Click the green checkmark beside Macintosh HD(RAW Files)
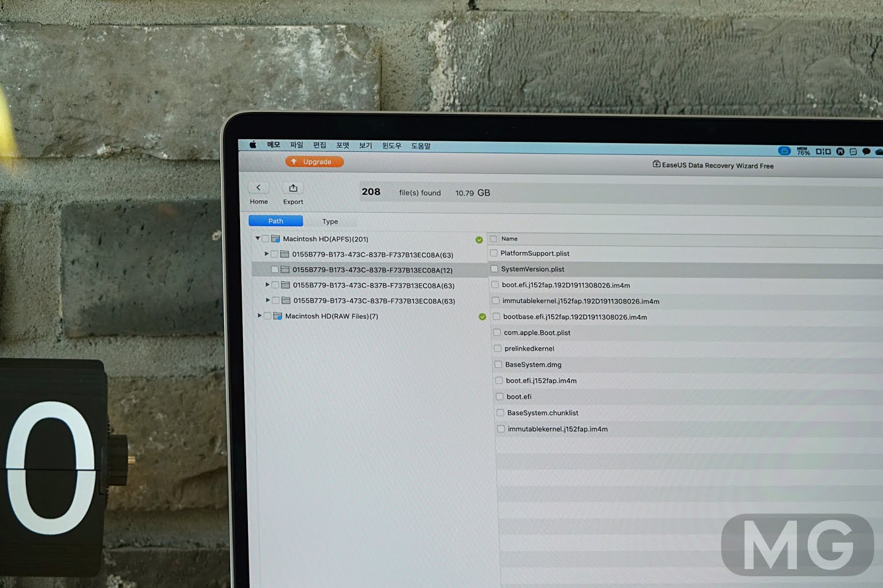 (482, 317)
